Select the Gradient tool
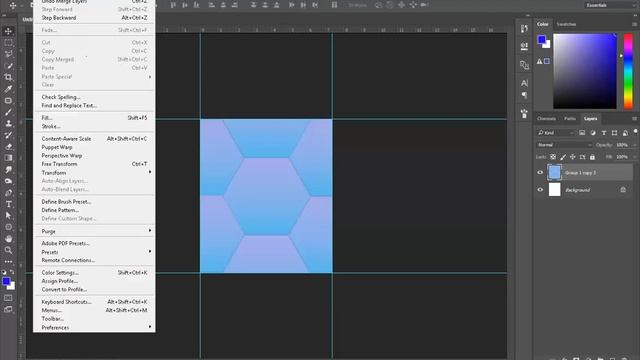The image size is (640, 360). point(8,158)
